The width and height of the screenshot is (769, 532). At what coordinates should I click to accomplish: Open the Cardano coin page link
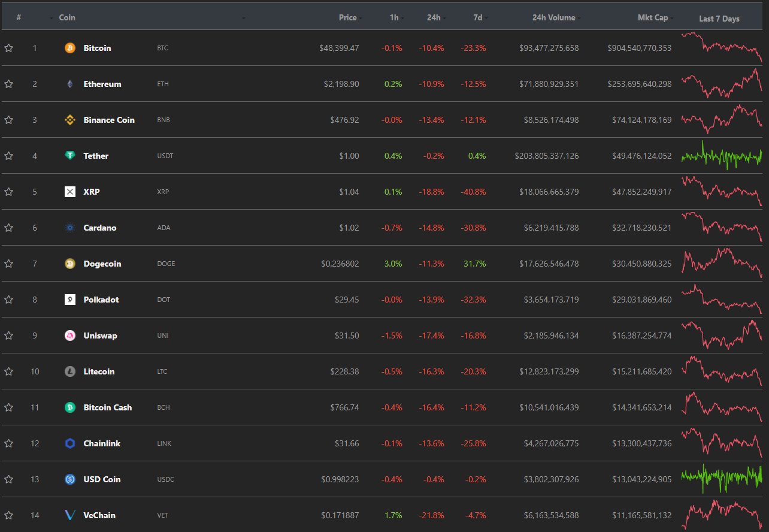[100, 228]
